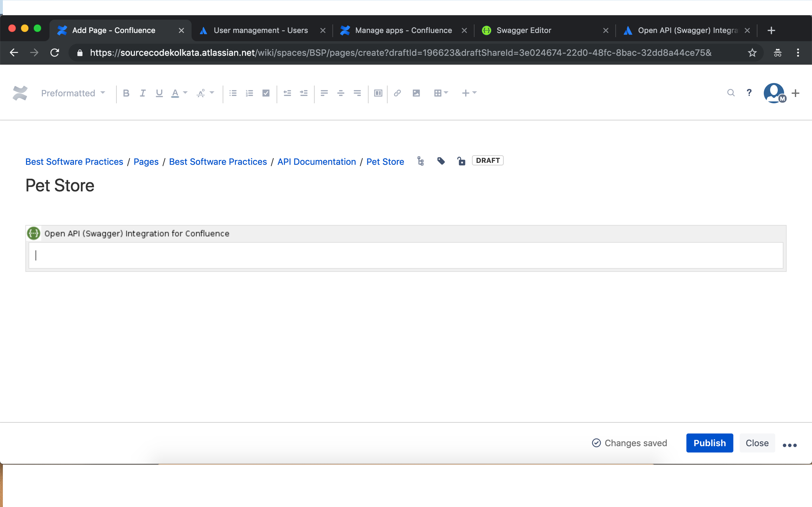The image size is (812, 507).
Task: Center align text
Action: [x=341, y=93]
